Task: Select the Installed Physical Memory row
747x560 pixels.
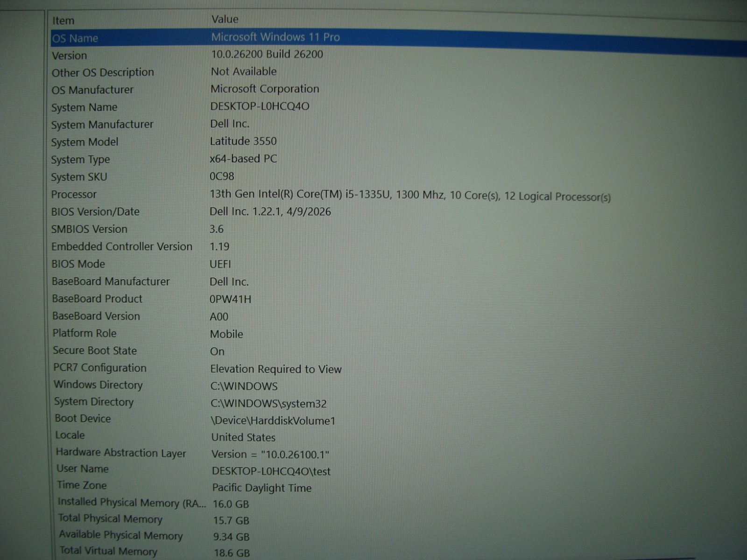Action: pos(132,503)
